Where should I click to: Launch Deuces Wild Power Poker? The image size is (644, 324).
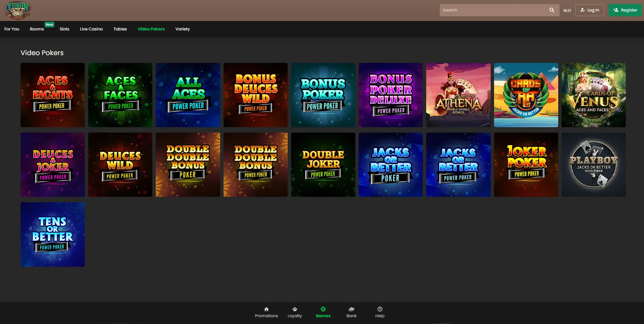tap(120, 165)
